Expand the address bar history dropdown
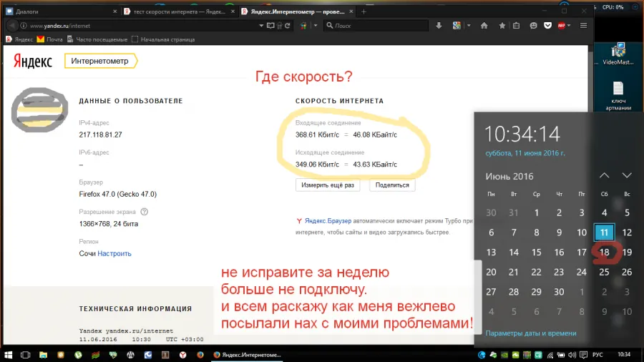 [261, 26]
